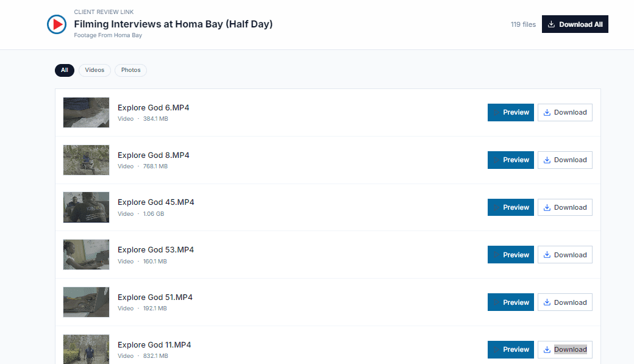Viewport: 634px width, 364px height.
Task: Preview the Explore God 45.MP4 video
Action: point(511,207)
